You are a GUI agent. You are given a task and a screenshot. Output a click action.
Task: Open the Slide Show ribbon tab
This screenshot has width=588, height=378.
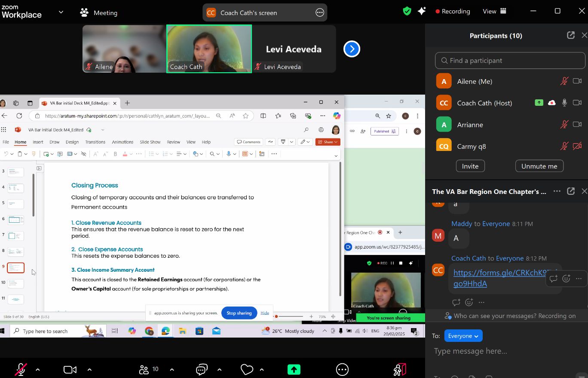point(150,142)
